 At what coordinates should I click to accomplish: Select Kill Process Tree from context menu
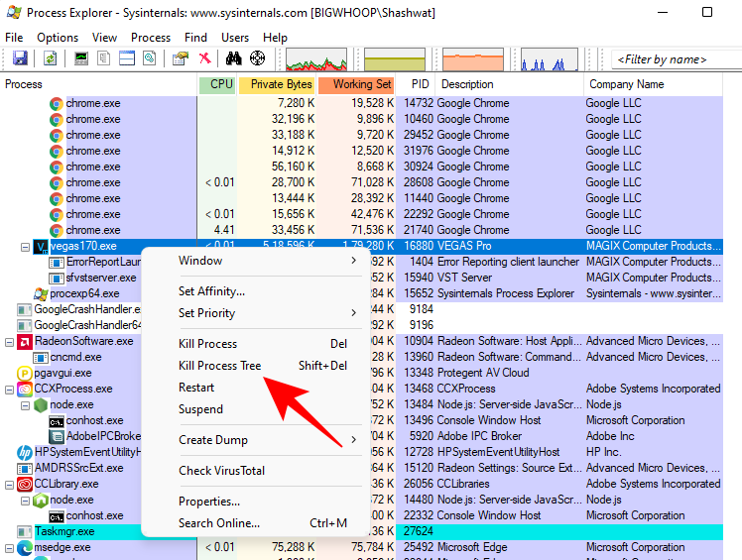pyautogui.click(x=219, y=366)
